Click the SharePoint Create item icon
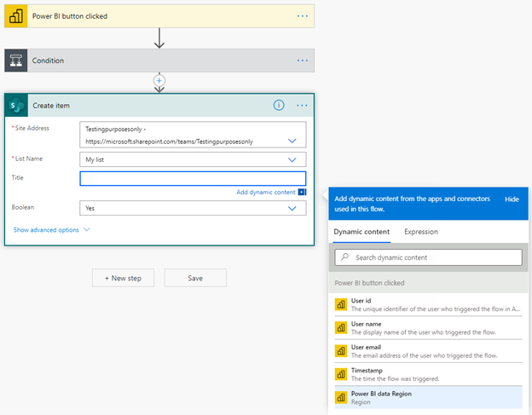Screen dimensions: 532x415 tap(16, 105)
